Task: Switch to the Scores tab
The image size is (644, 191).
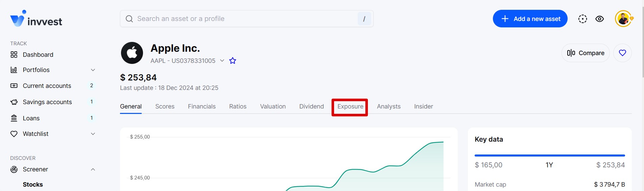Action: tap(165, 106)
